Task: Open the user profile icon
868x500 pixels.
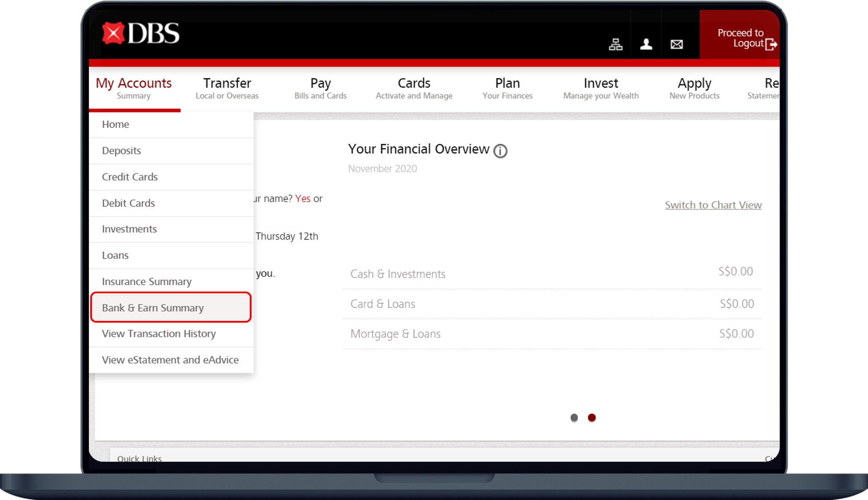Action: pyautogui.click(x=646, y=44)
